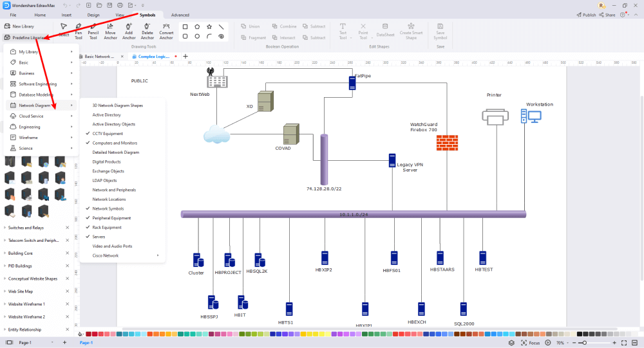Close the Web Site Map library
Screen dimensions: 644x348
[68, 291]
